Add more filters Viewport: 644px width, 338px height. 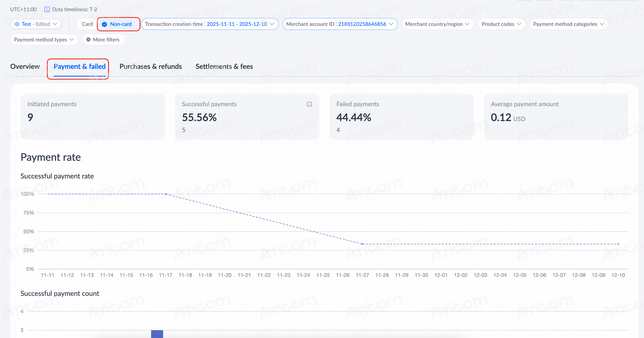coord(103,40)
